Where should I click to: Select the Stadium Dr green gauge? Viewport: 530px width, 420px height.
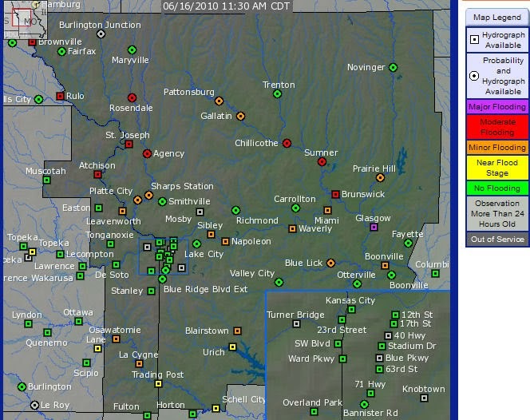(382, 346)
